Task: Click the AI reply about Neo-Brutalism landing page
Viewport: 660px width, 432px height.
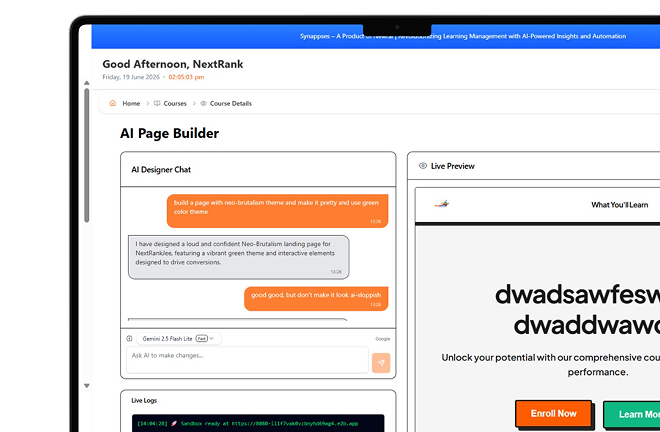Action: point(239,257)
